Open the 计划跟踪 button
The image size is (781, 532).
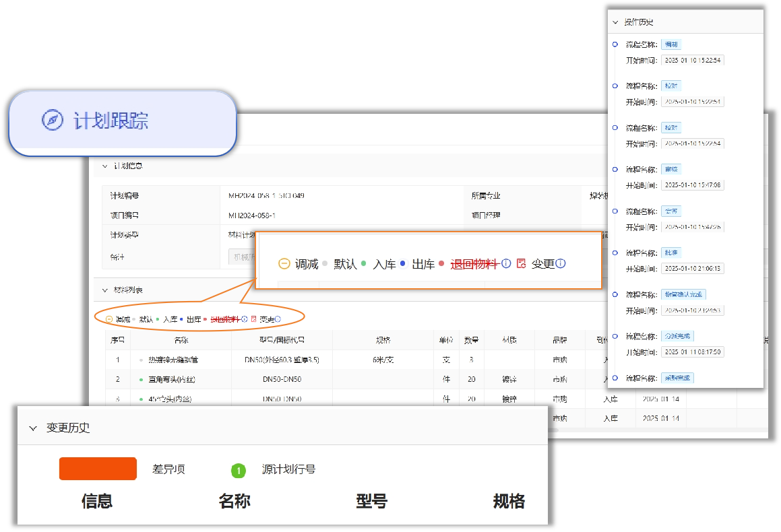(123, 123)
